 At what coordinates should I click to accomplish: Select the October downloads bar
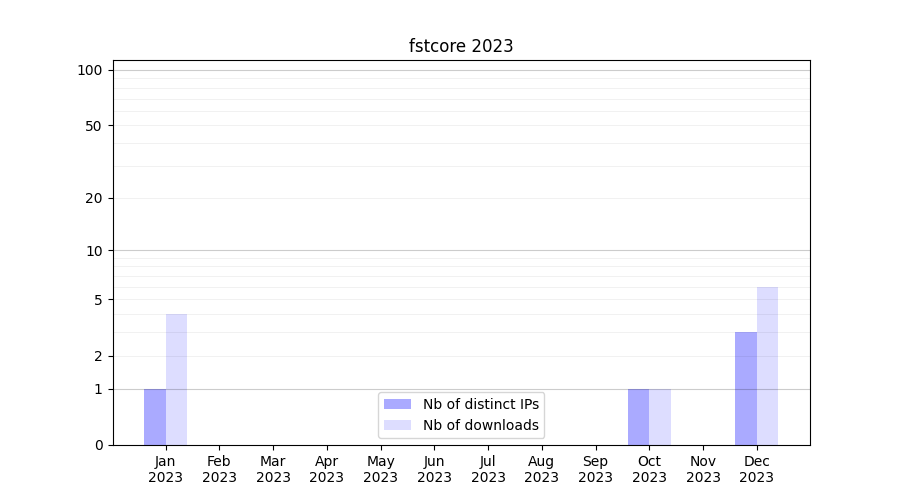click(x=660, y=417)
